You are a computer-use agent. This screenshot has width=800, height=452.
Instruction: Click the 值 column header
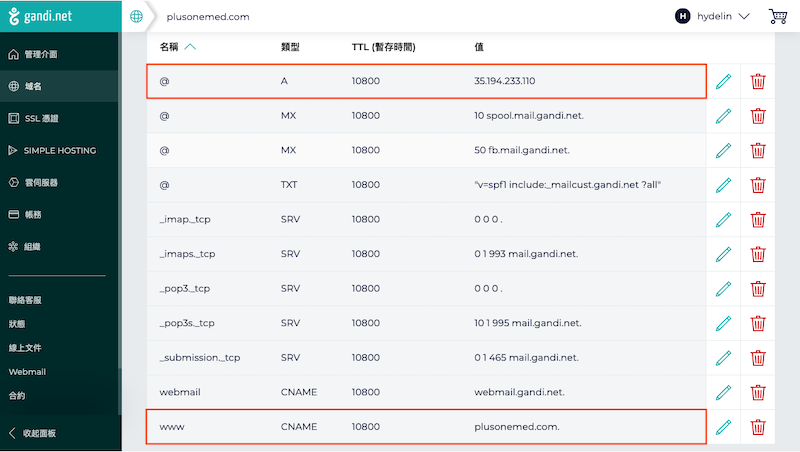[x=479, y=47]
